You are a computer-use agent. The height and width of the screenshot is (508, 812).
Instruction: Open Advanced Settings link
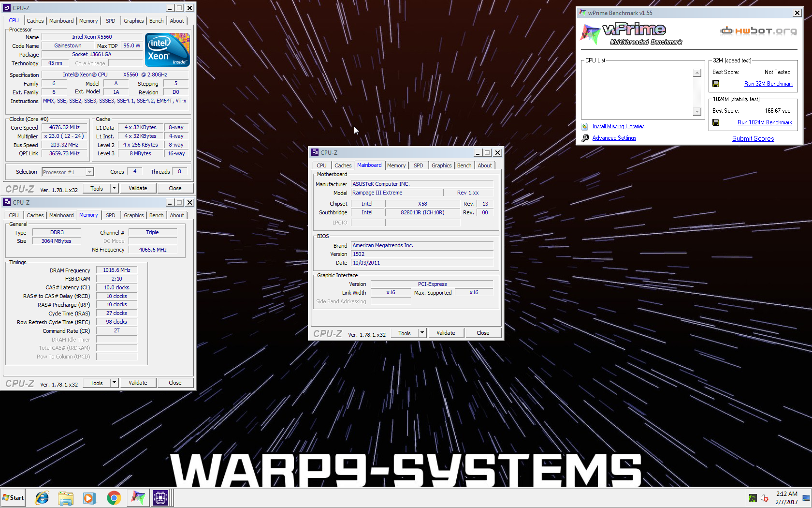point(614,138)
